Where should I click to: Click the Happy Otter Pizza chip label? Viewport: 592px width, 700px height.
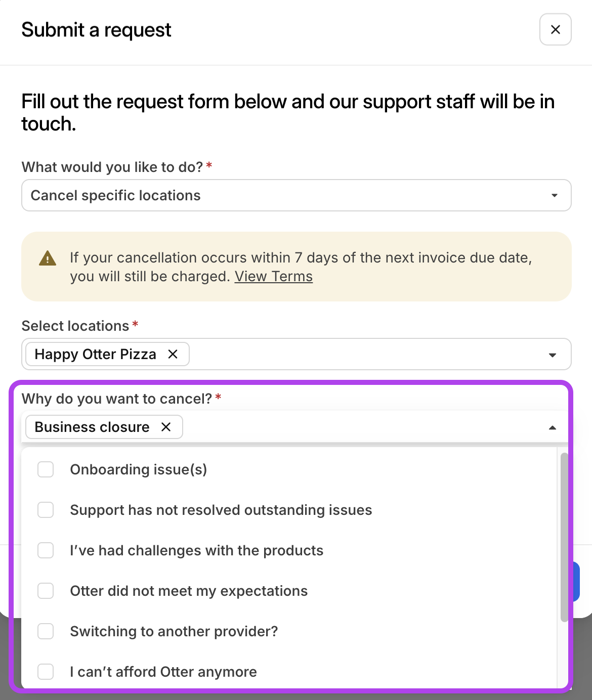tap(95, 354)
